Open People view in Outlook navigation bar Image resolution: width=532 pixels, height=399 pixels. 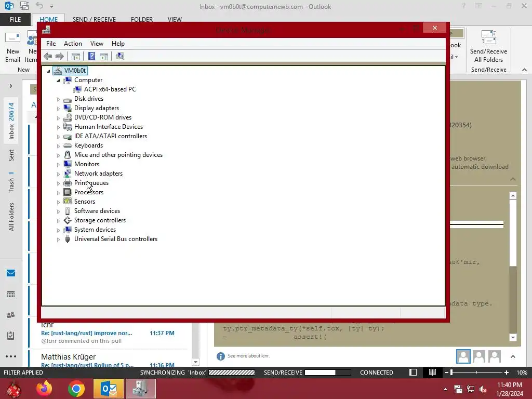click(11, 315)
